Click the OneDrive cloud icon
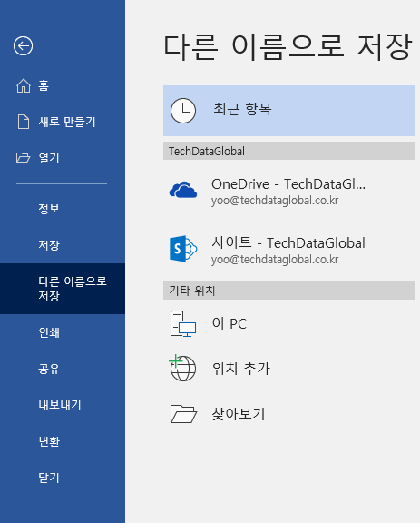This screenshot has width=420, height=523. click(x=183, y=190)
